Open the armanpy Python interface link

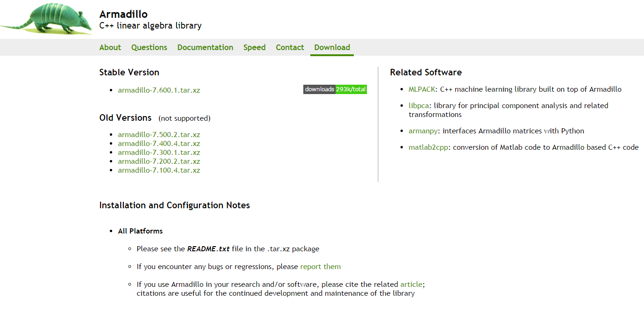[423, 131]
